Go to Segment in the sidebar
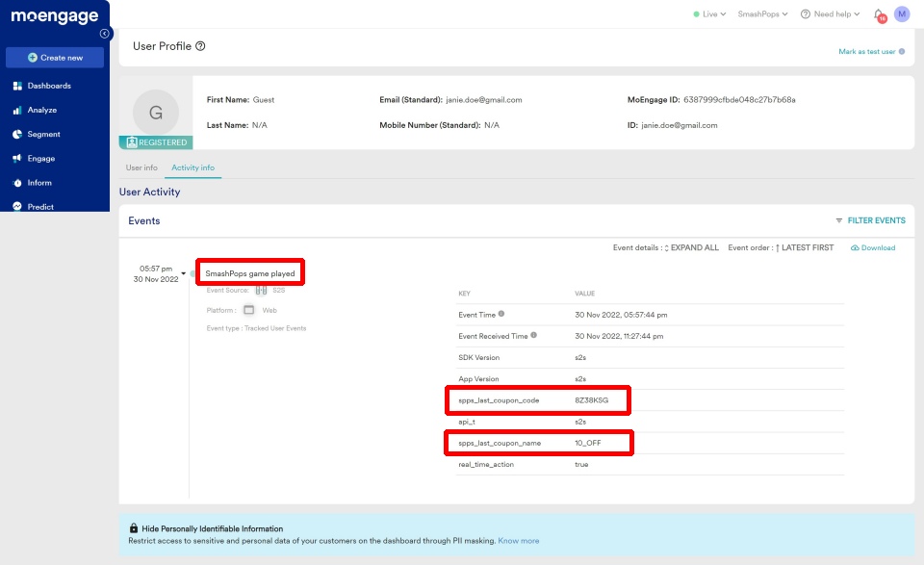This screenshot has height=565, width=924. coord(43,135)
